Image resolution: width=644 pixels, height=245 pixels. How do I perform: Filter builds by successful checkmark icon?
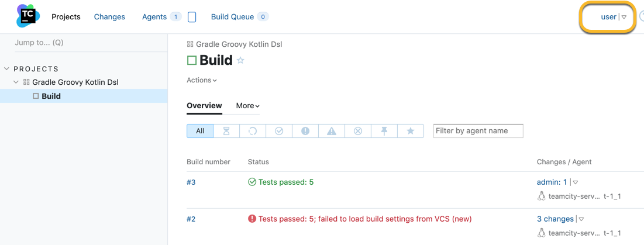point(279,131)
